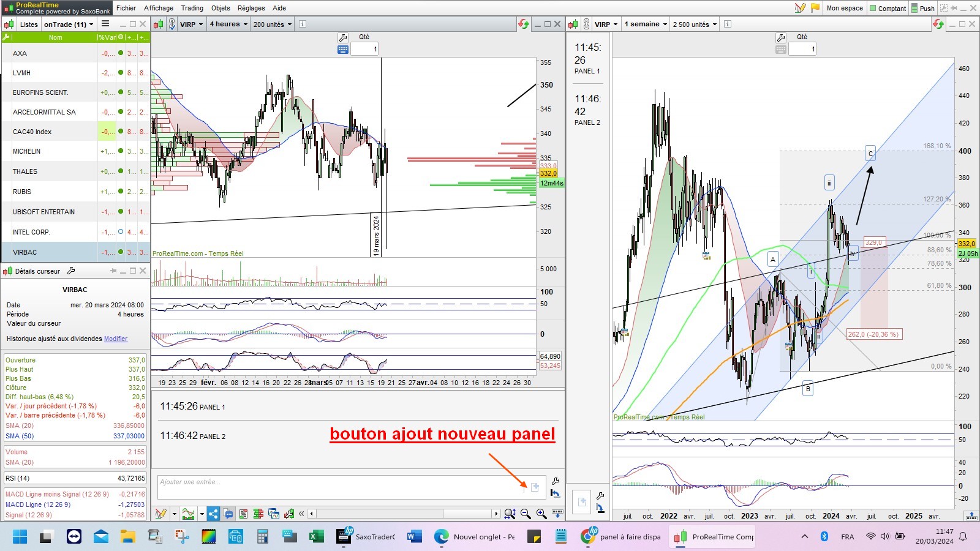Click the Listes button
Image resolution: width=980 pixels, height=551 pixels.
(x=29, y=24)
